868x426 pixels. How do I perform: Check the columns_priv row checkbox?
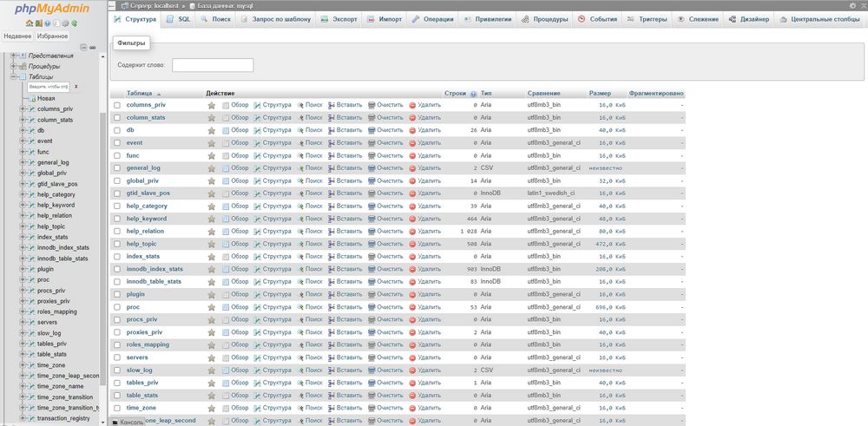tap(117, 105)
